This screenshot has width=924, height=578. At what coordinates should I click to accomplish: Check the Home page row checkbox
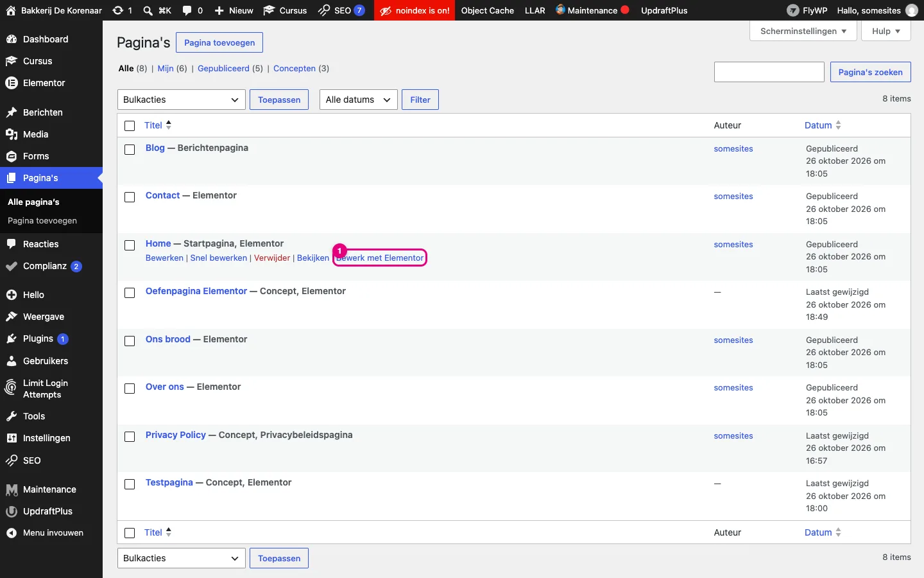tap(130, 245)
